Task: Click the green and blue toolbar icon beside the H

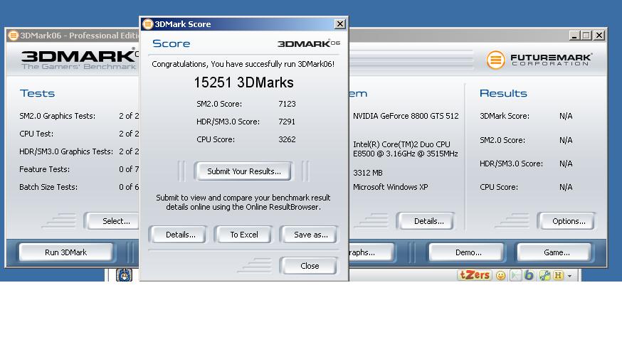Action: (x=544, y=275)
